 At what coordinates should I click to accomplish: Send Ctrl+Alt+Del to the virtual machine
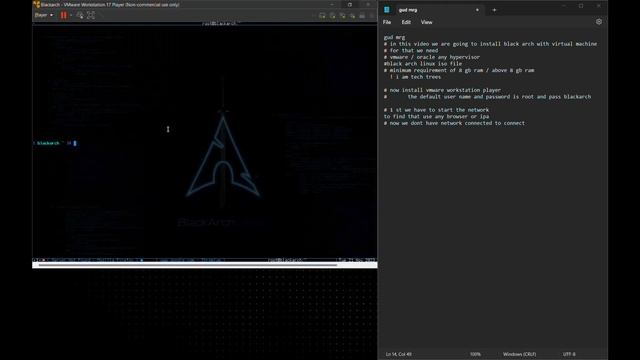[x=80, y=15]
